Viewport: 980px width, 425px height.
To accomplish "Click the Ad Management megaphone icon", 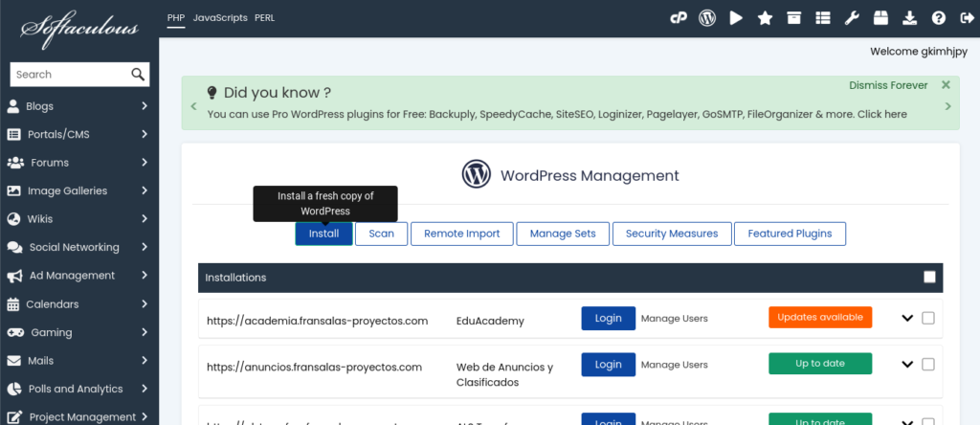I will pyautogui.click(x=15, y=276).
